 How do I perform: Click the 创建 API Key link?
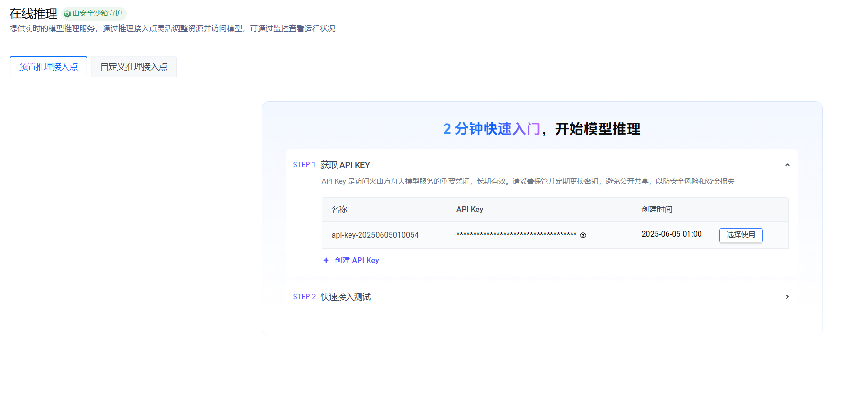357,260
